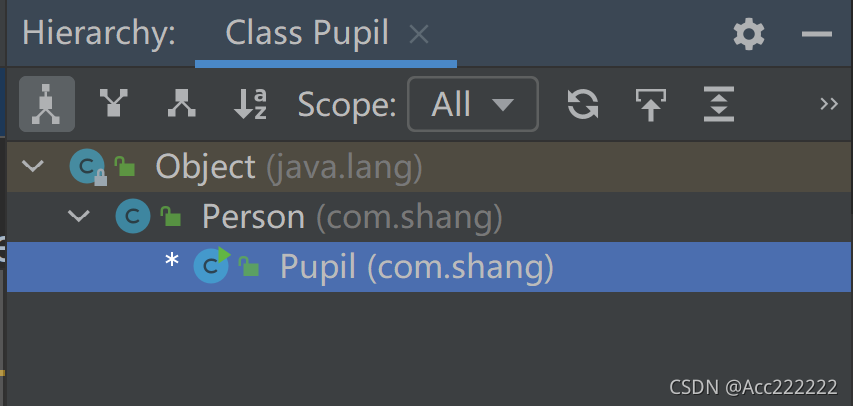
Task: Collapse the Object node chevron
Action: point(33,165)
